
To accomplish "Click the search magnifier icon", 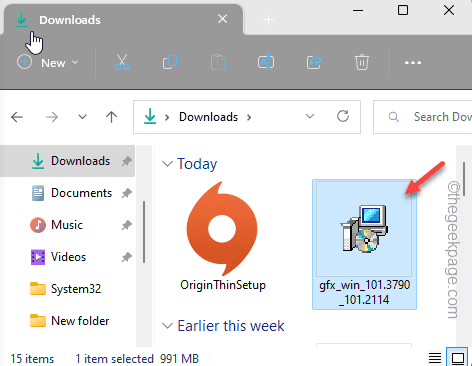I will coord(394,117).
